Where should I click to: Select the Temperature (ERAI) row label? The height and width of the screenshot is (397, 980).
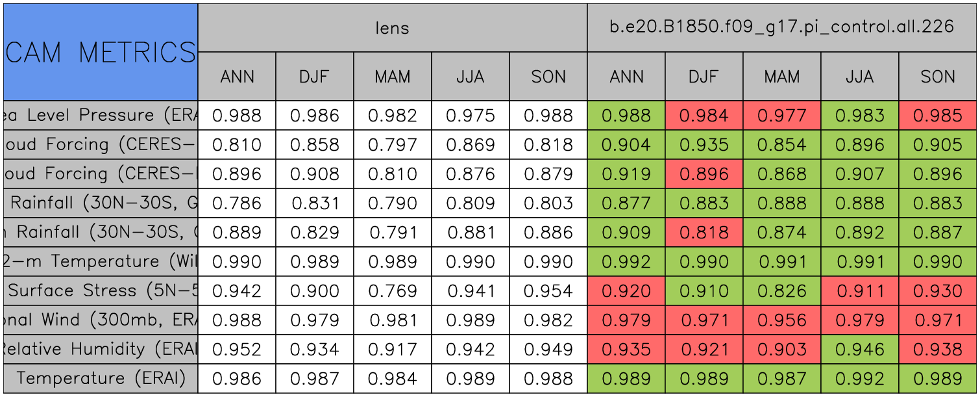pyautogui.click(x=101, y=379)
